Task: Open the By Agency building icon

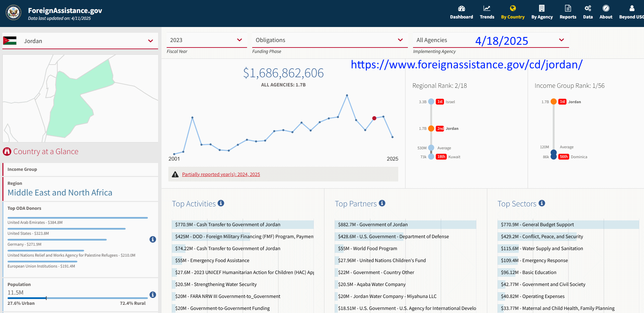Action: pos(542,8)
